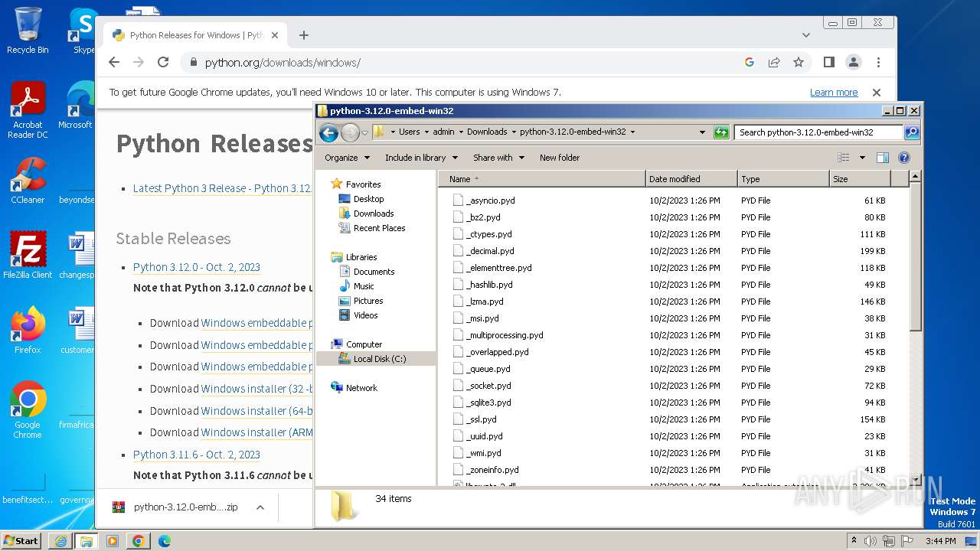Open Python 3.12.0 - Oct. 2, 2023 link
Image resolution: width=980 pixels, height=551 pixels.
pyautogui.click(x=197, y=267)
